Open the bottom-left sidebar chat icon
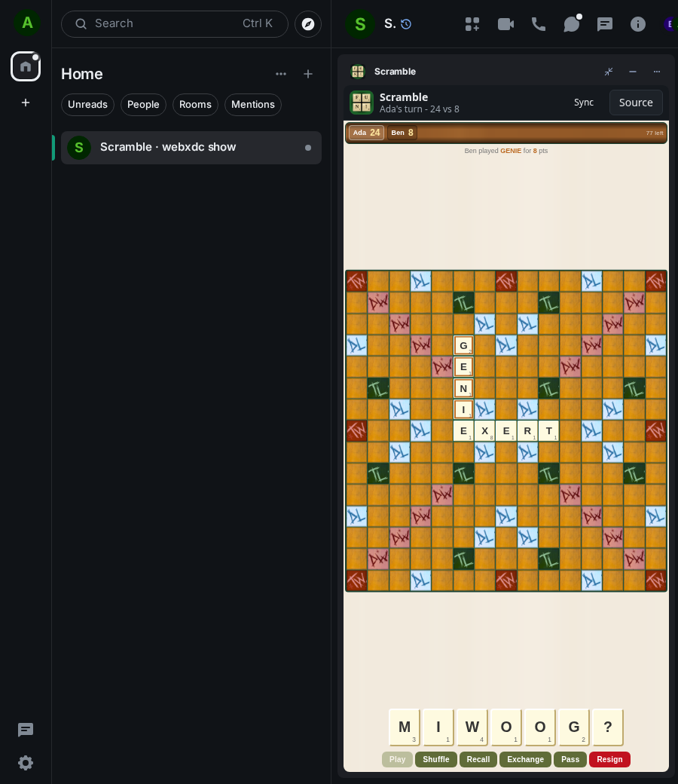 (26, 730)
